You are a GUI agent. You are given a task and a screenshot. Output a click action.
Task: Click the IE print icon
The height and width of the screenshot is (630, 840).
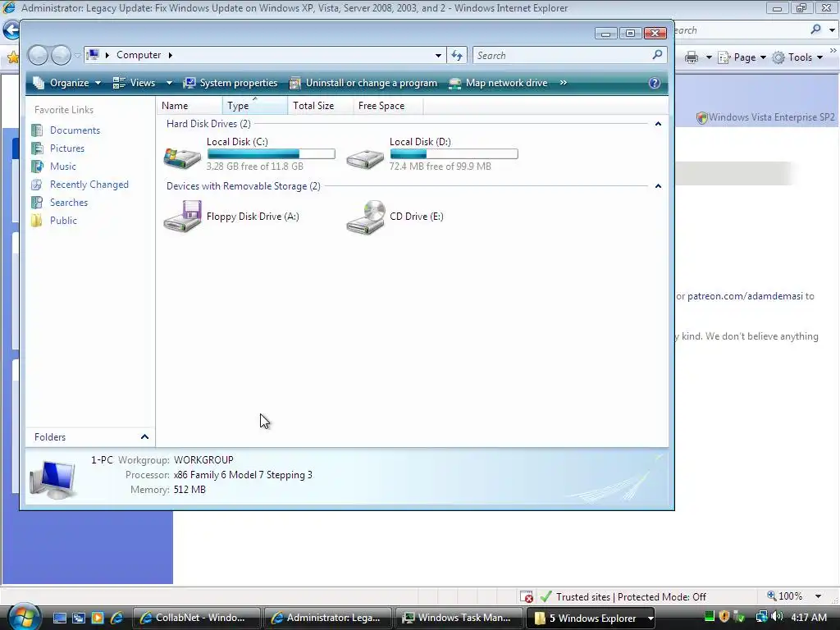tap(692, 57)
